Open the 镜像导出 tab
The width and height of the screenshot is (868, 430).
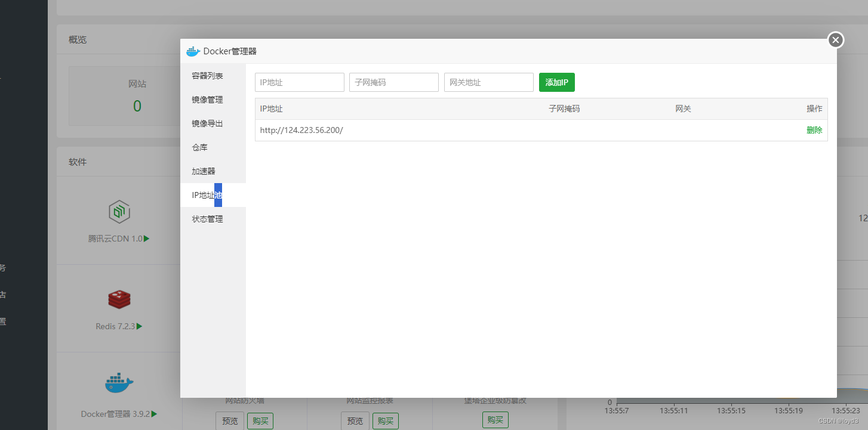point(213,123)
